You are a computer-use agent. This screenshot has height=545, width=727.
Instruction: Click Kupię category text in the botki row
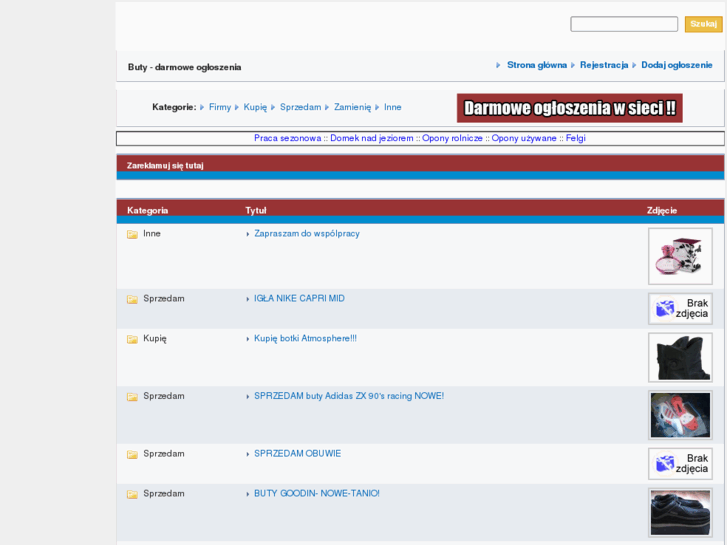pyautogui.click(x=155, y=339)
